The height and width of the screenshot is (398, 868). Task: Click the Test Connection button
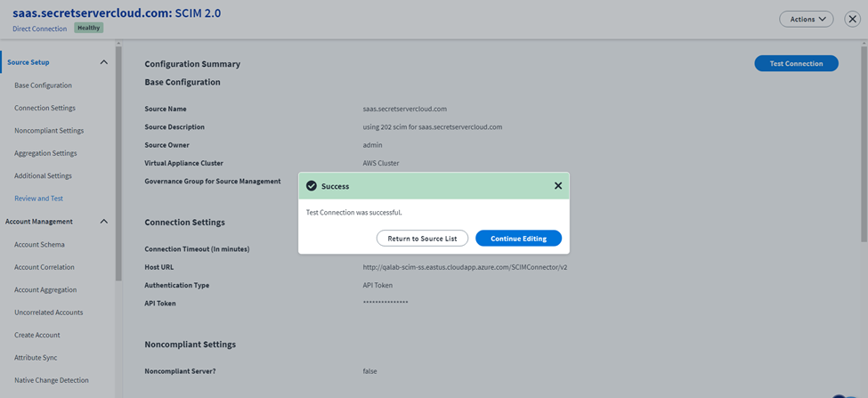click(796, 63)
